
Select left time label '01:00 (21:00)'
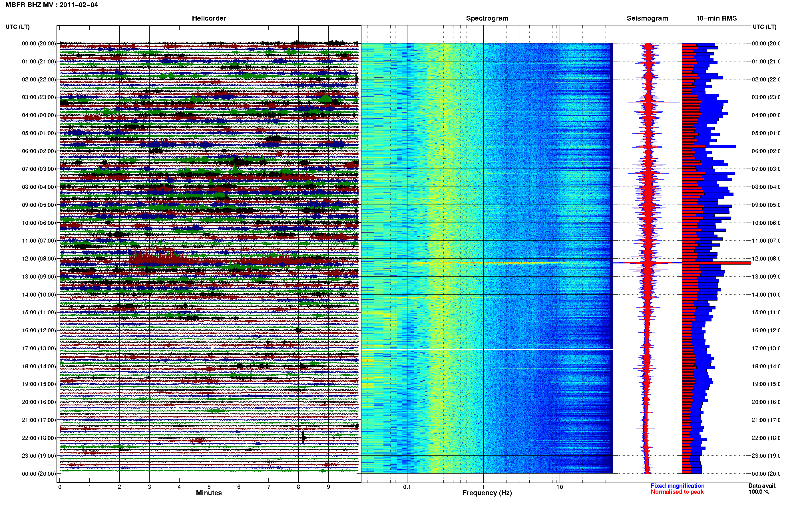point(39,61)
